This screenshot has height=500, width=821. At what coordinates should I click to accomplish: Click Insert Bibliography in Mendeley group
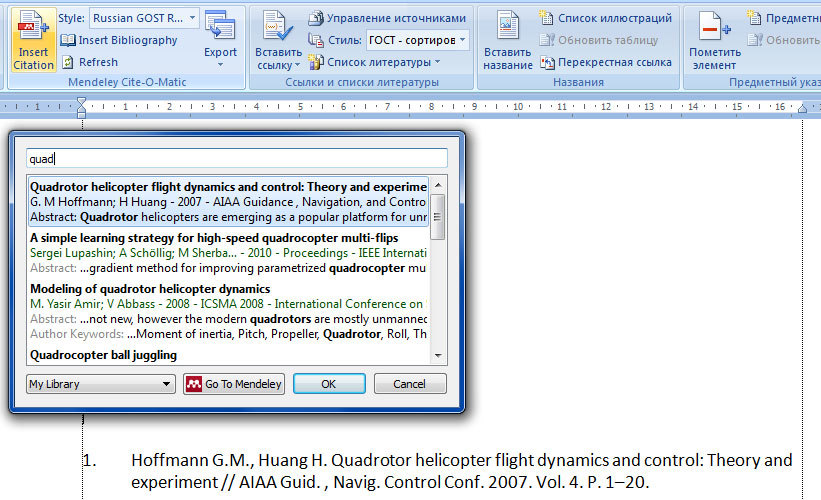[119, 40]
